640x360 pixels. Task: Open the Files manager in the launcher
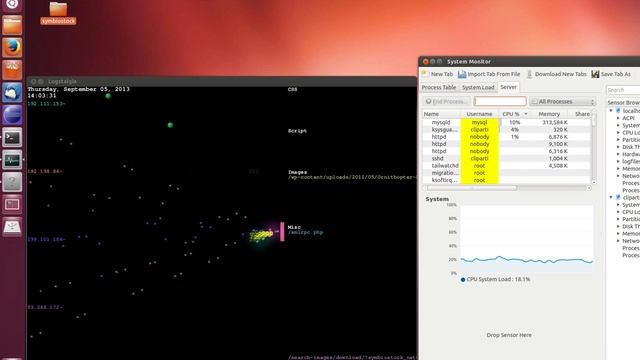tap(12, 25)
